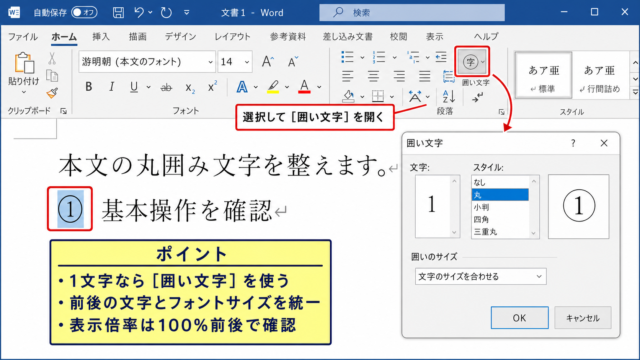
Task: Center align the text
Action: (x=373, y=76)
